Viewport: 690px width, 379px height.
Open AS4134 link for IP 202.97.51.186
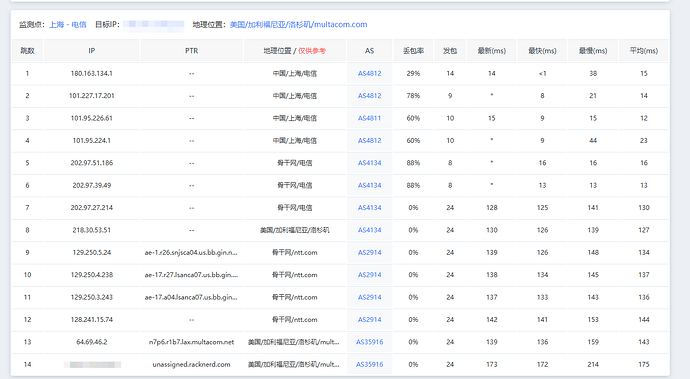[370, 163]
